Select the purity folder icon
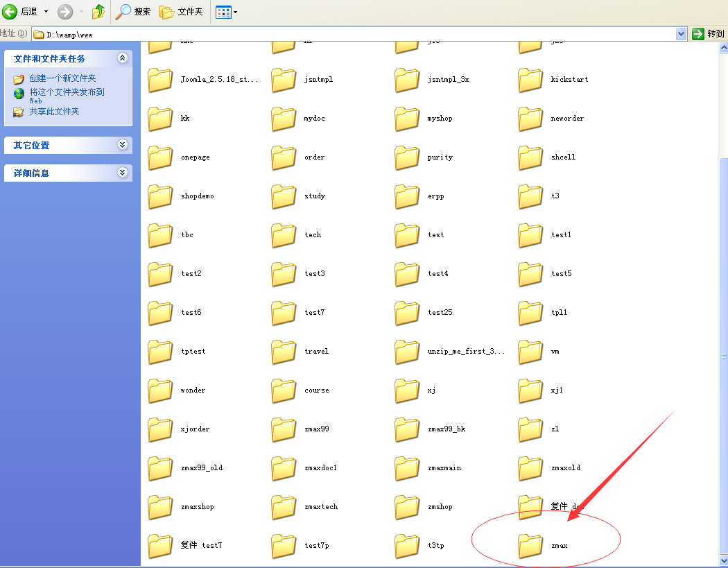The image size is (728, 568). coord(407,157)
